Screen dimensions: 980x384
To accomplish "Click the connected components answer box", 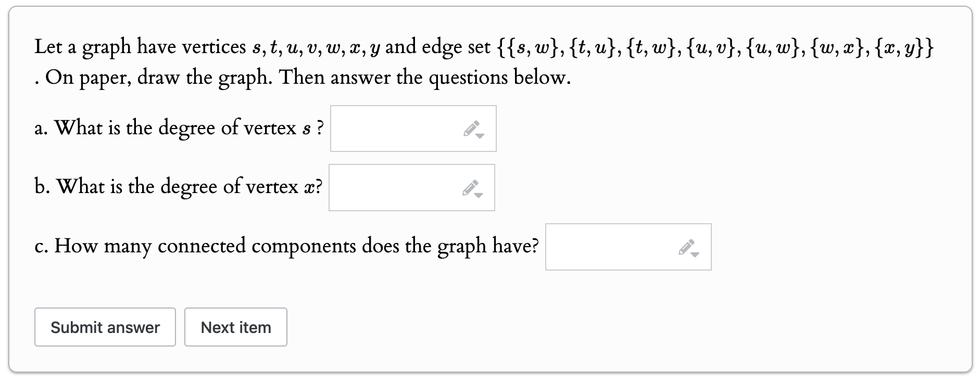I will point(614,247).
